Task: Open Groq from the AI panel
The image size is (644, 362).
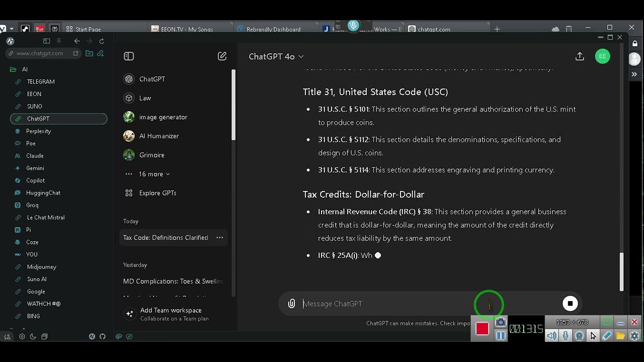Action: coord(32,205)
